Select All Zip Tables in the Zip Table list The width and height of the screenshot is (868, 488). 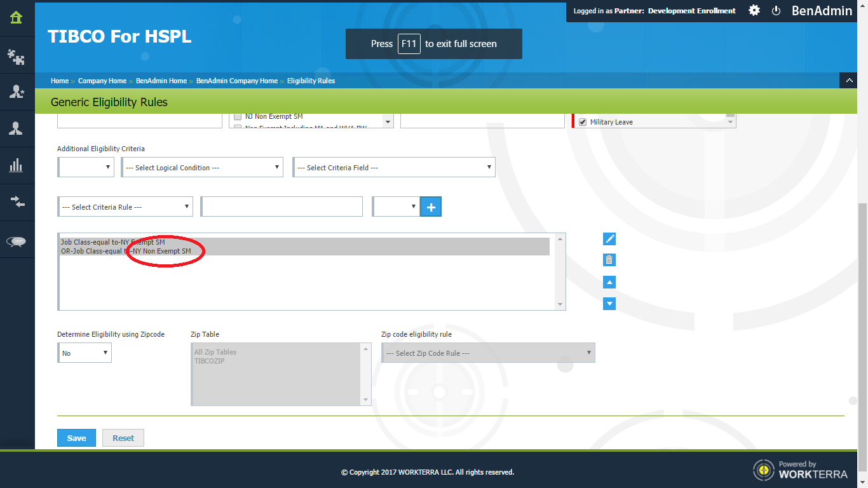(x=215, y=352)
